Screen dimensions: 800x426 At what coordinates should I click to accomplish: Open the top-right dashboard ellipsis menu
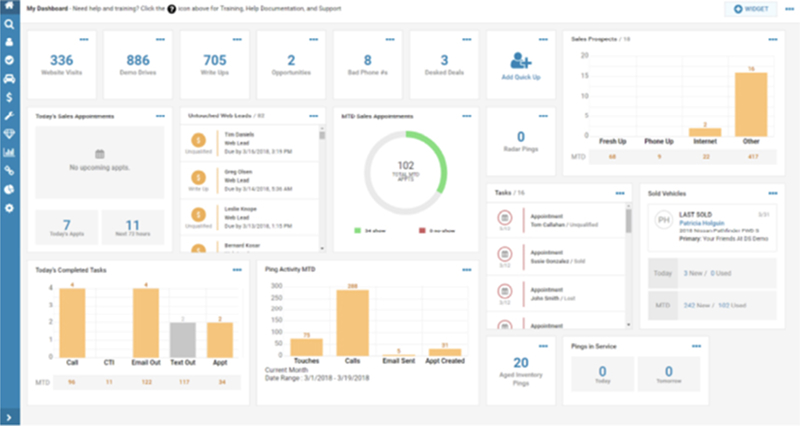[789, 9]
